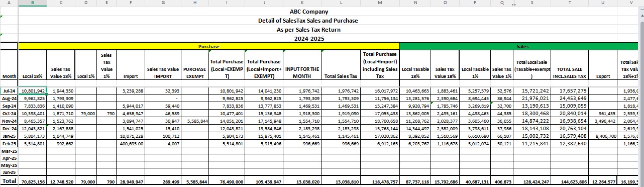The width and height of the screenshot is (644, 187).
Task: Click the 'ABC Company' title cell
Action: 309,12
